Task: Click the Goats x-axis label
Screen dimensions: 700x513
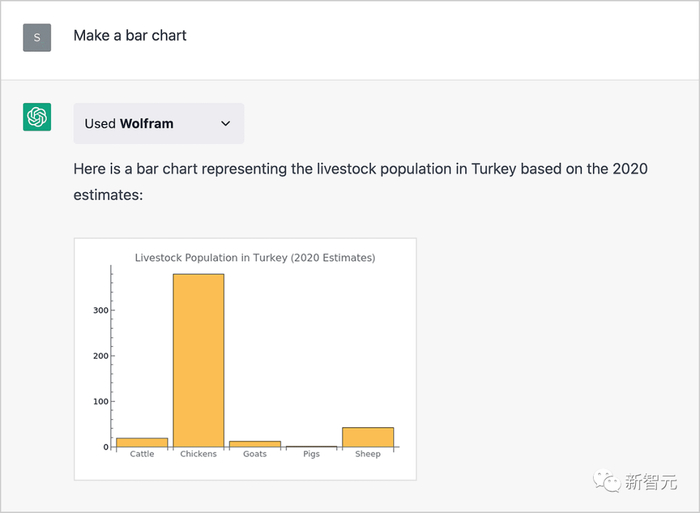Action: click(255, 455)
